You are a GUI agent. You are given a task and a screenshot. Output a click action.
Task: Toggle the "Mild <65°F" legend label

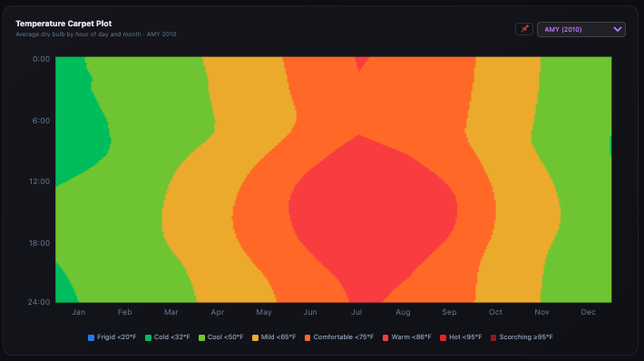278,337
